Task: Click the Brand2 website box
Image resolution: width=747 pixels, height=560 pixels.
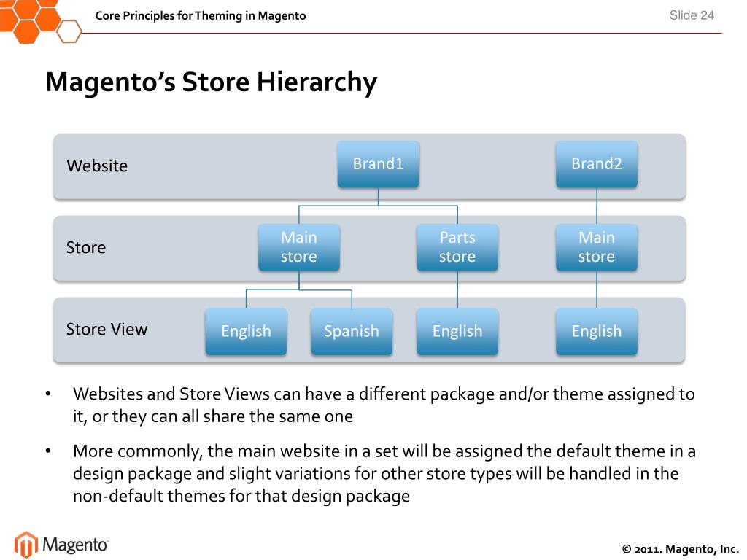Action: point(597,164)
